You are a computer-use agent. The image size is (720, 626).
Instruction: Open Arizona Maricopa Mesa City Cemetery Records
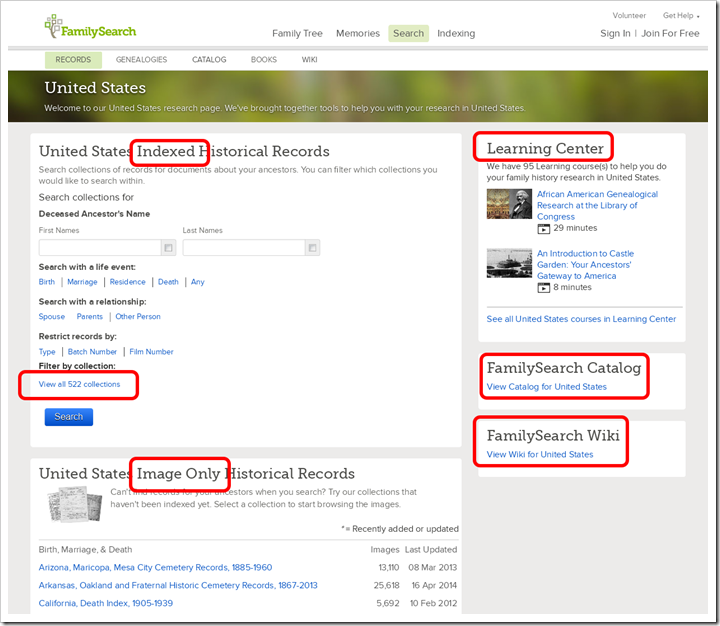pos(155,568)
